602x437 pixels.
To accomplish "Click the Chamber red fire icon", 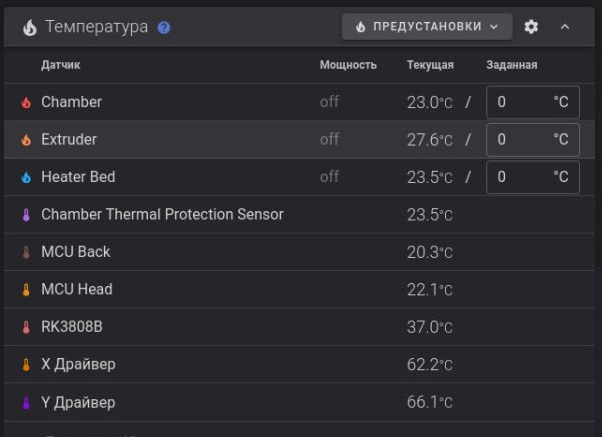I will [x=26, y=102].
